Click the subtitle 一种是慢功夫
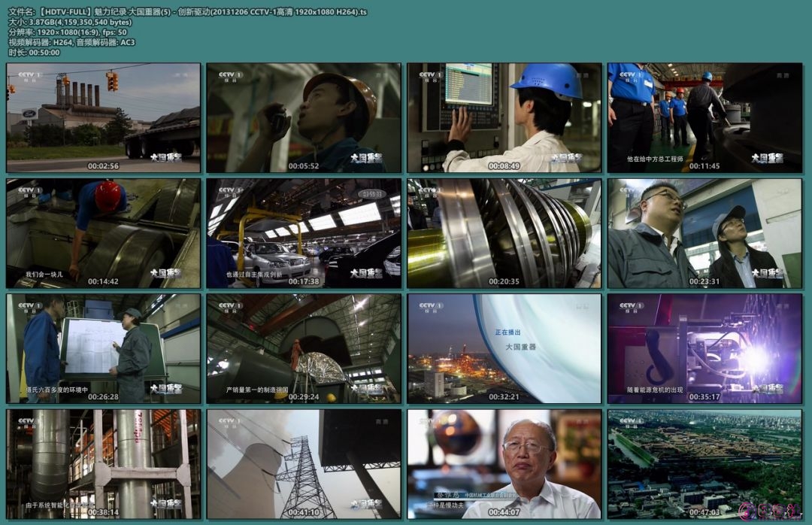Screen dimensions: 812x525 click(446, 505)
